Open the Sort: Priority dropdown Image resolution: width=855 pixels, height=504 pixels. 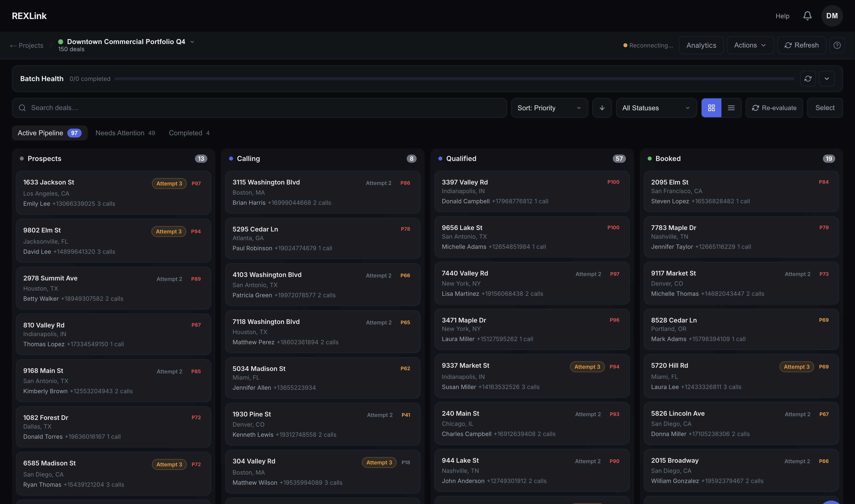549,108
